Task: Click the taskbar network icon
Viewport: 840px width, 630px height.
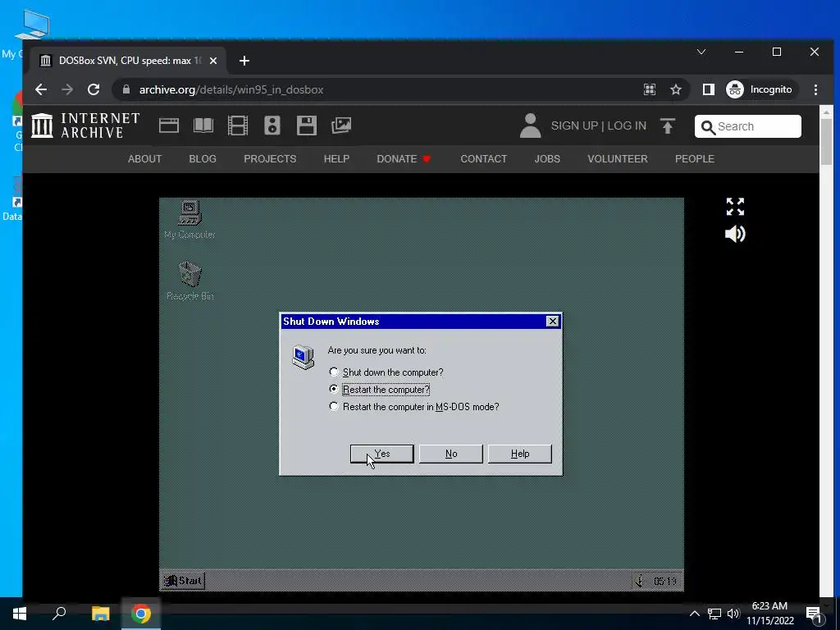Action: 714,614
